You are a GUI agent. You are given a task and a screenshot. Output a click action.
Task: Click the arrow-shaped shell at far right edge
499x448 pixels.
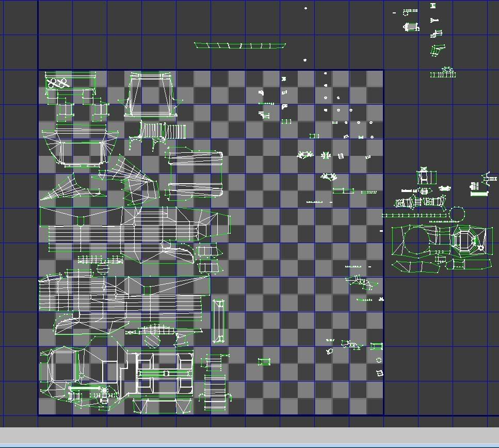tap(489, 179)
